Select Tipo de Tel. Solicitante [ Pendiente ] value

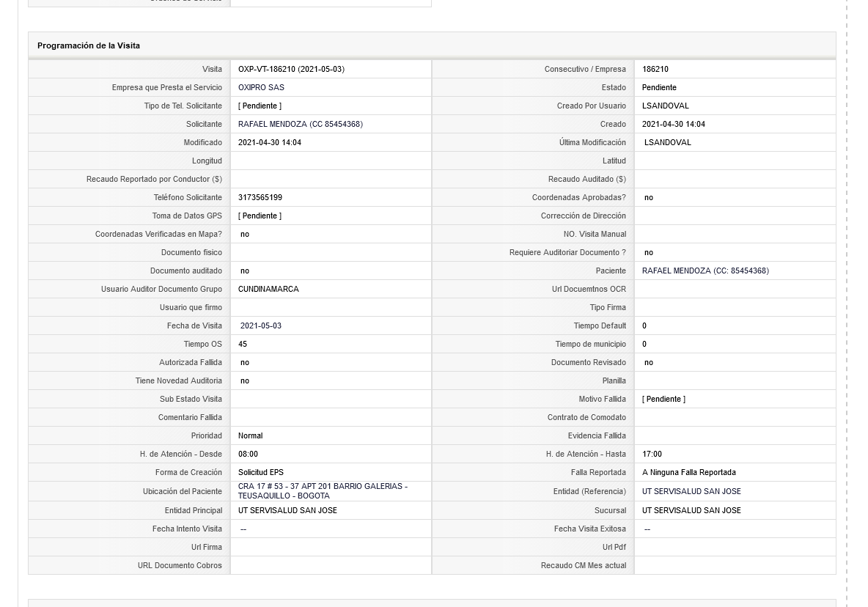[260, 106]
